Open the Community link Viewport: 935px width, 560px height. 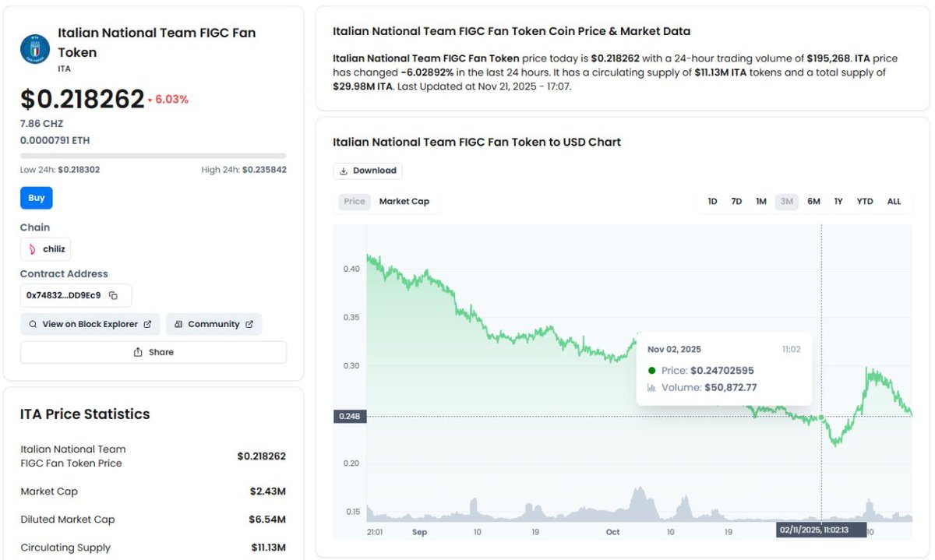tap(213, 324)
